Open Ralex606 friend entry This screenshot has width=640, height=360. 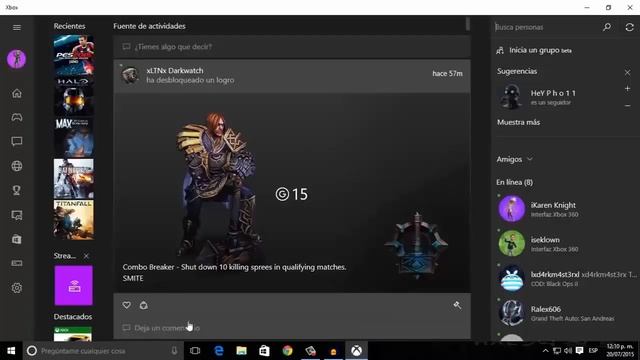click(565, 313)
